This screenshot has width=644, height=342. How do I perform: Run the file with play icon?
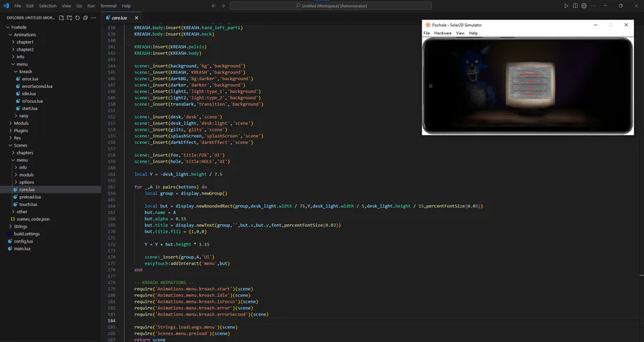(x=566, y=6)
